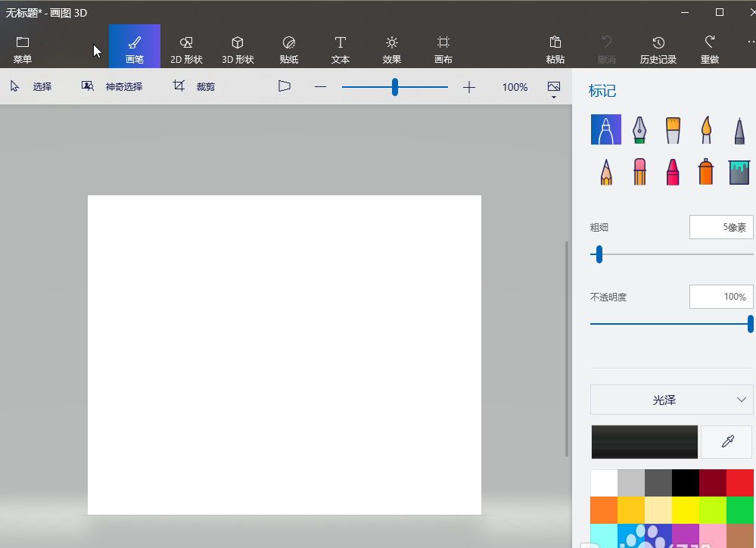Open the 效果 effects tab
756x548 pixels.
[x=392, y=50]
